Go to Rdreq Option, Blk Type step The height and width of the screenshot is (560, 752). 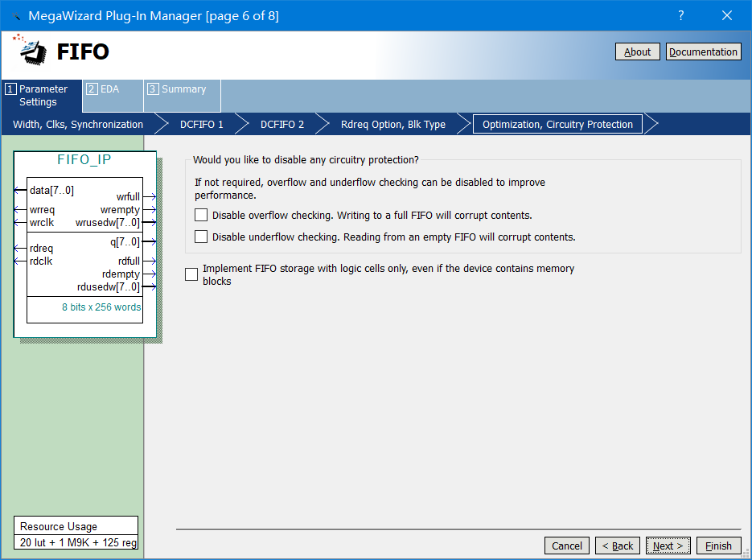pyautogui.click(x=392, y=124)
